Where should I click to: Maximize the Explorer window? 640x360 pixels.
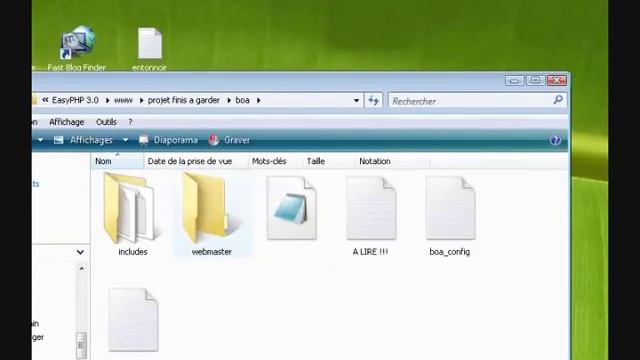click(535, 80)
